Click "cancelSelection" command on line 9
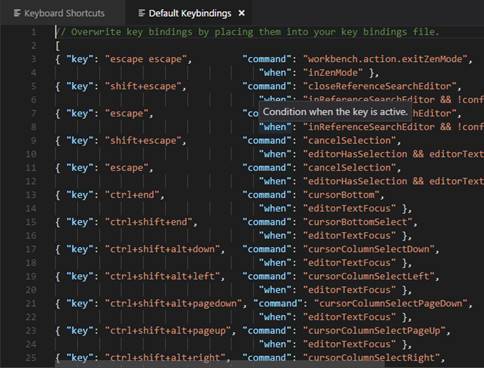 click(349, 141)
